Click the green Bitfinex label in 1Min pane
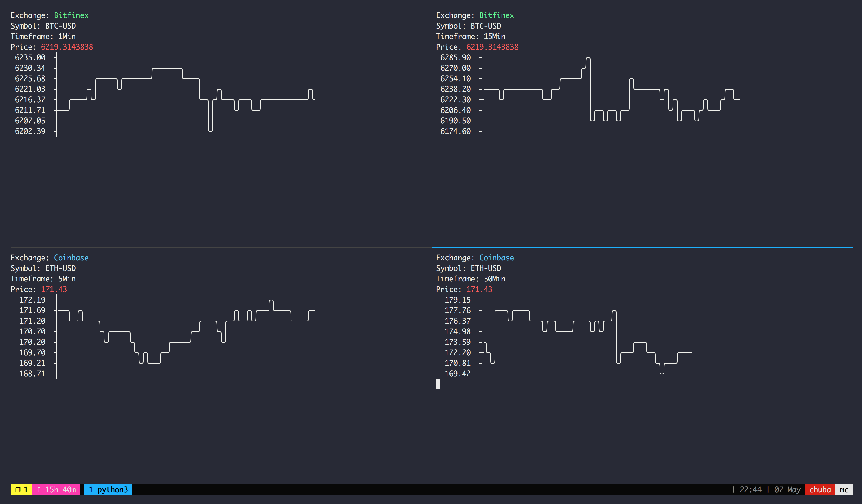 point(71,15)
